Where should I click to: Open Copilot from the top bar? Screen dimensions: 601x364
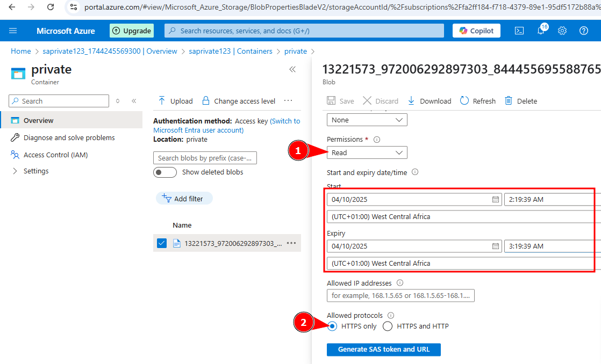tap(476, 31)
